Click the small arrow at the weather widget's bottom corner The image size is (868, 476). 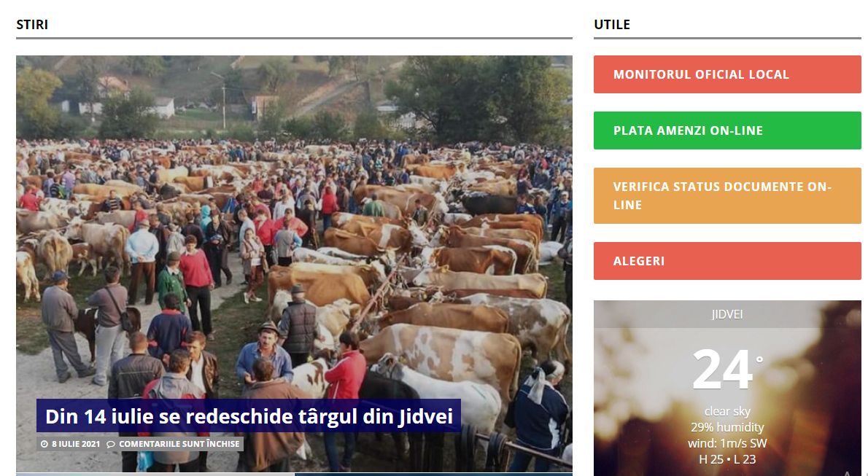tap(847, 474)
